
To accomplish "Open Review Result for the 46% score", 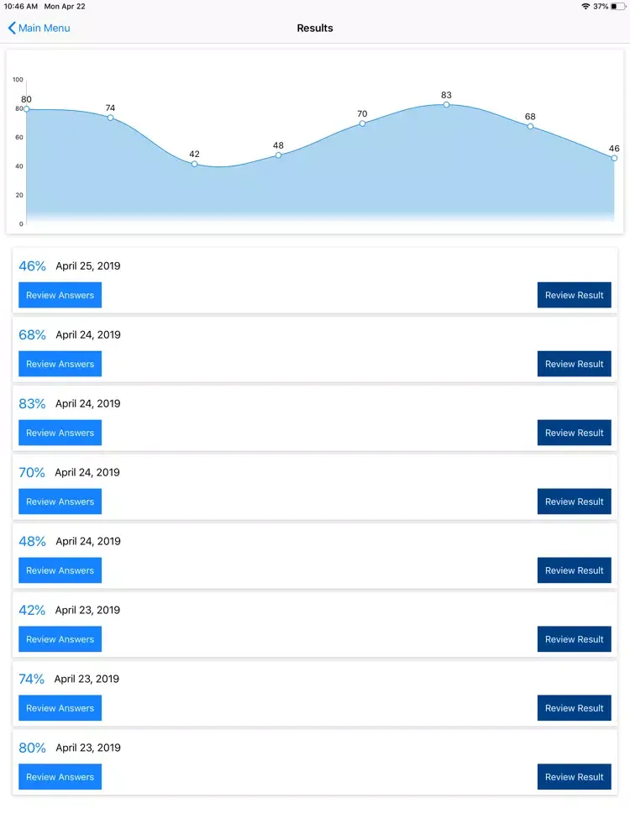I will click(574, 295).
